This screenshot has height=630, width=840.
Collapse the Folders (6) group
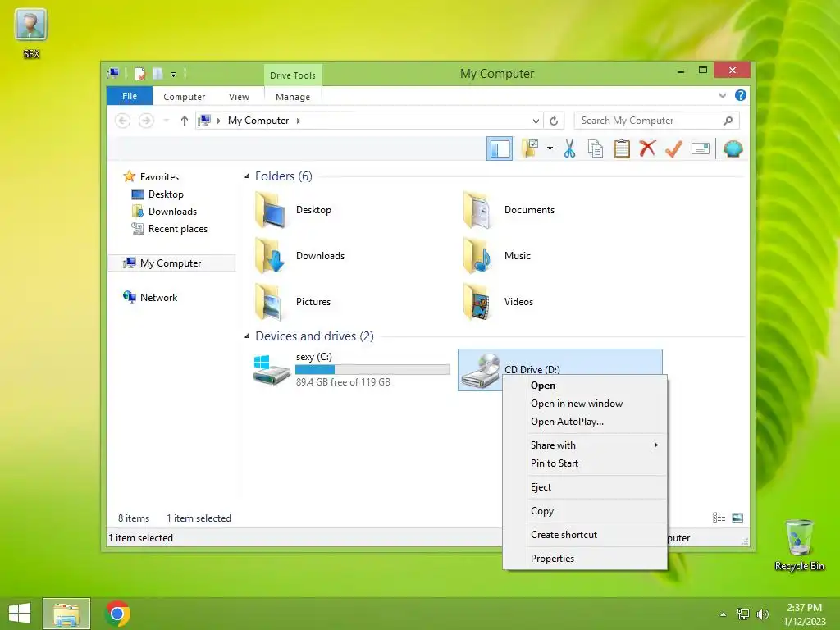(247, 176)
